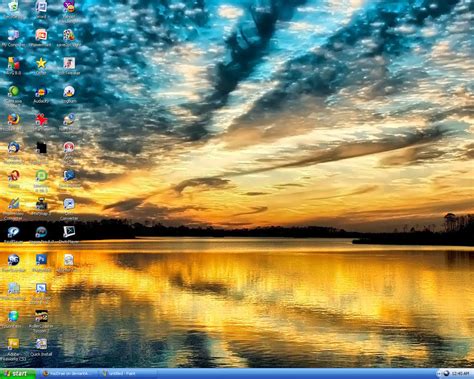474x379 pixels.
Task: Launch the Adobe Photoshop Ps icon
Action: 41,259
